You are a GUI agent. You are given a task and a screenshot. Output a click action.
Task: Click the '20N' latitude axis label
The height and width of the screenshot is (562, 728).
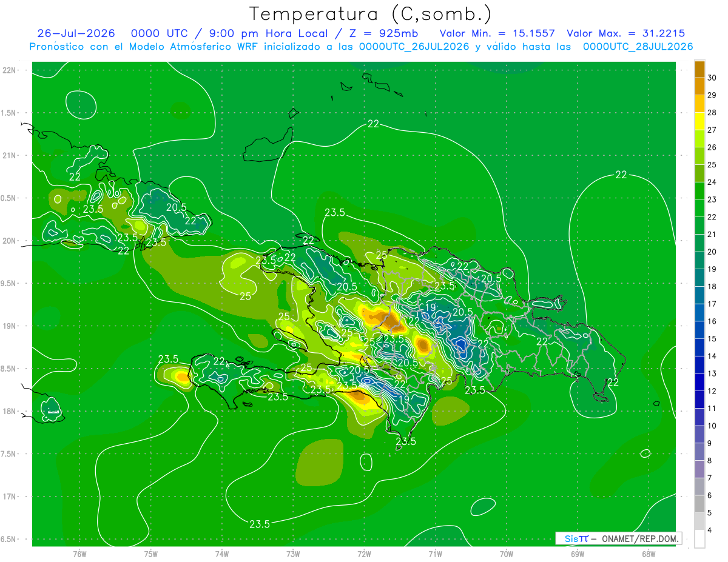(x=10, y=241)
